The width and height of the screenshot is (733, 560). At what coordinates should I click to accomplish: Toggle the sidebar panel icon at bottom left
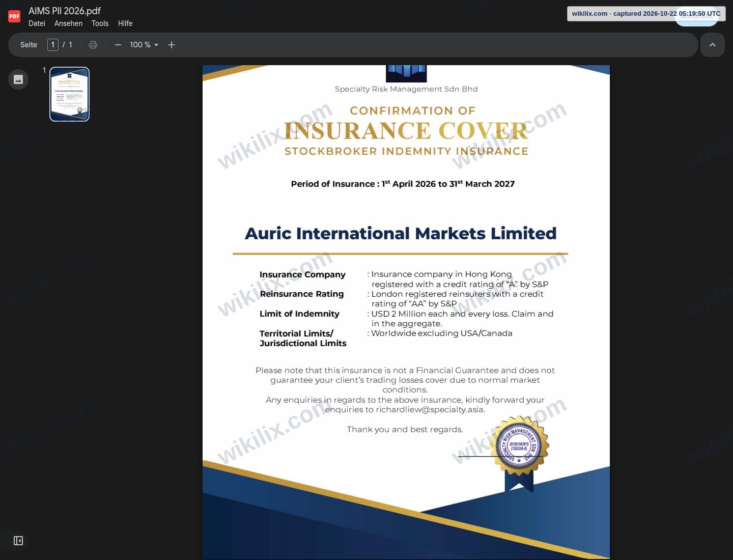coord(18,541)
